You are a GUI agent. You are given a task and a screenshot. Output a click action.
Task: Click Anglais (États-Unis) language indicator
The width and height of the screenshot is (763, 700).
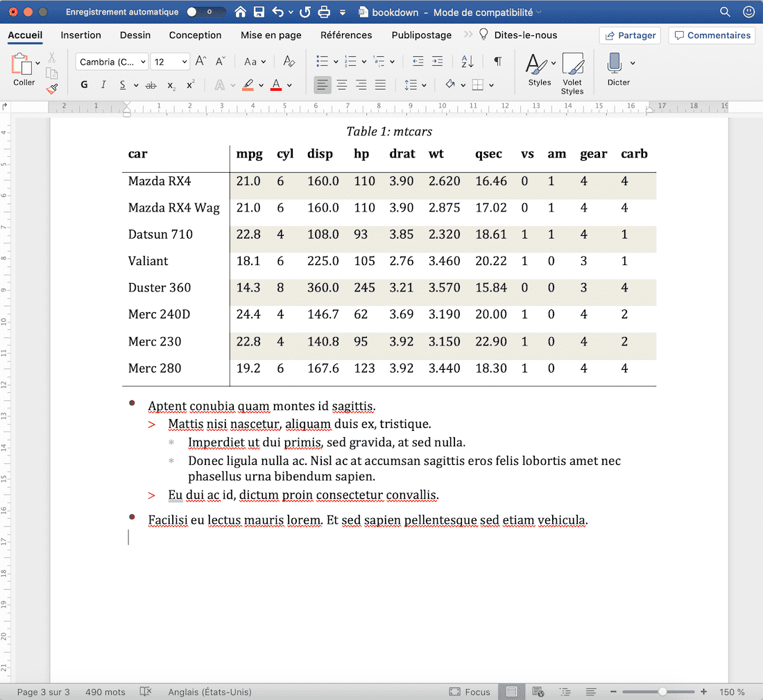(209, 692)
